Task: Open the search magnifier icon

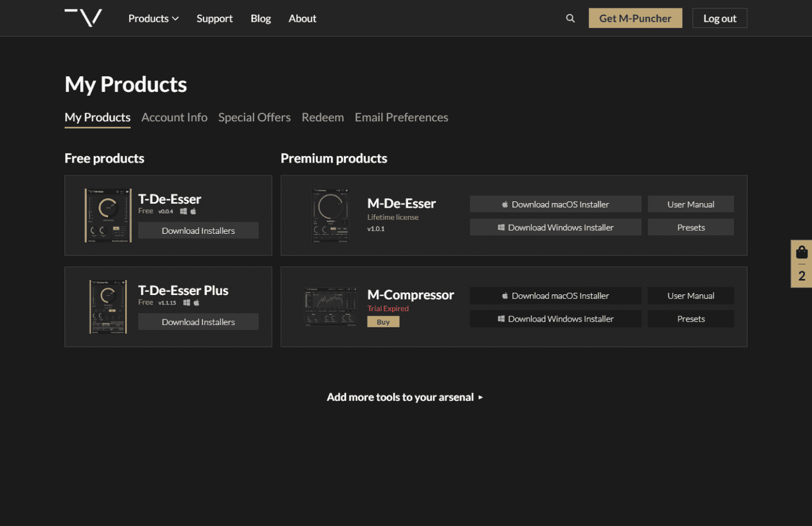Action: click(570, 18)
